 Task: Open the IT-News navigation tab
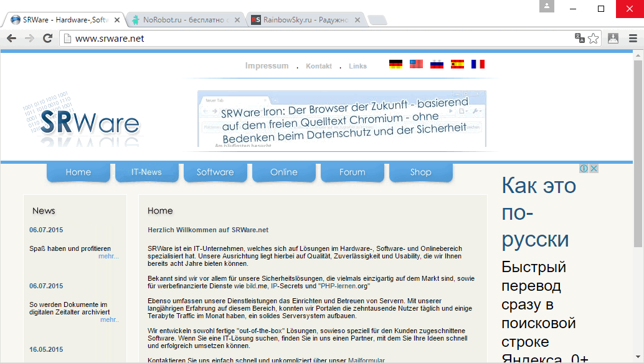(x=146, y=172)
